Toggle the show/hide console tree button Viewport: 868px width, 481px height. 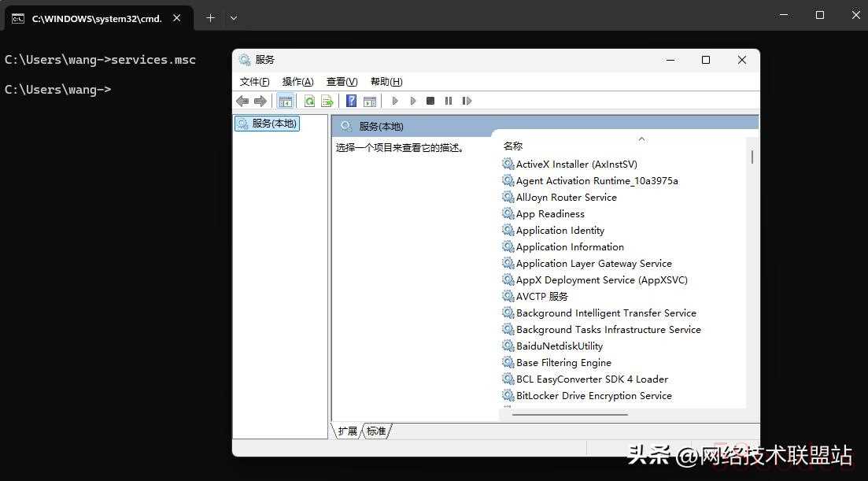coord(286,101)
